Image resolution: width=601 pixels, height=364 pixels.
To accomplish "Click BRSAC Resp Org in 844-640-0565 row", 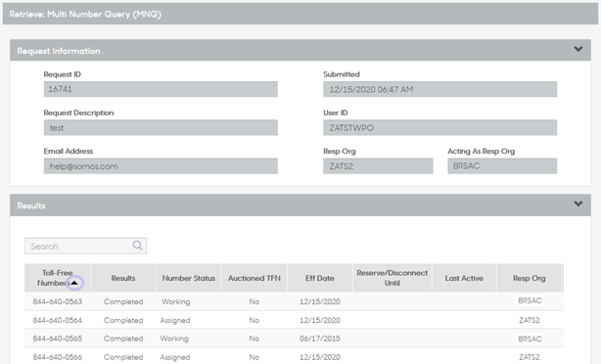I will click(x=530, y=339).
